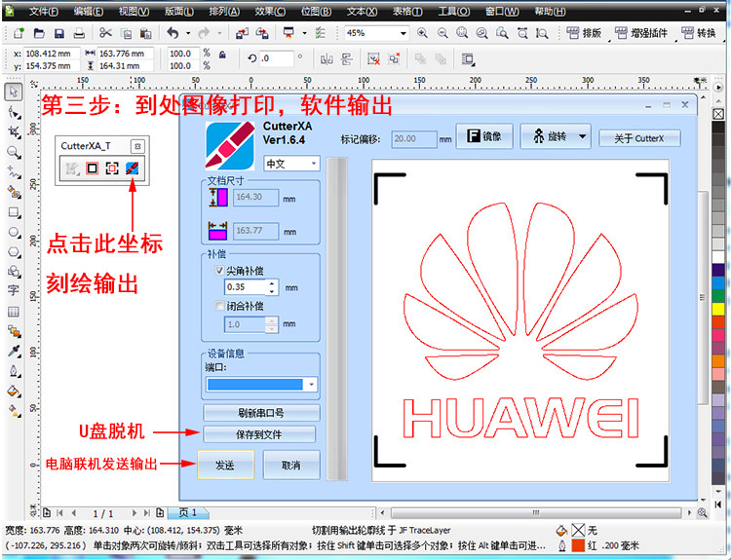Viewport: 731px width, 560px height.
Task: Select the Ellipse tool
Action: coord(14,232)
